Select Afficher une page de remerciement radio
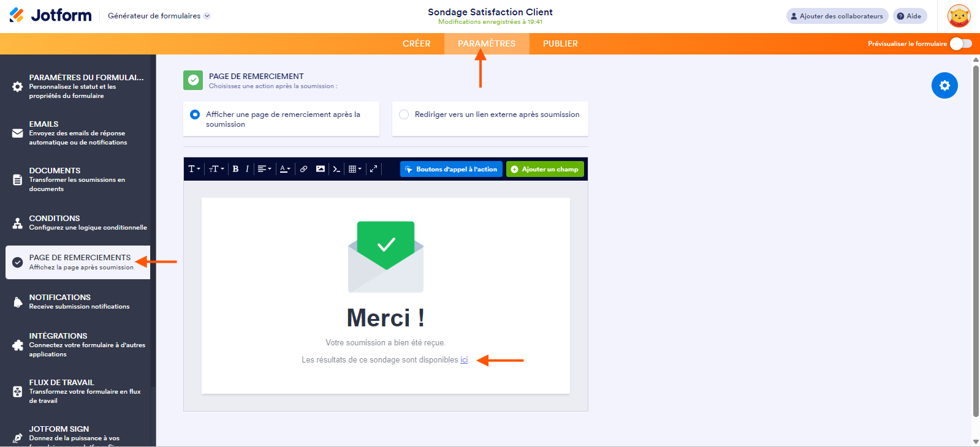Screen dimensions: 980x447 click(x=195, y=115)
